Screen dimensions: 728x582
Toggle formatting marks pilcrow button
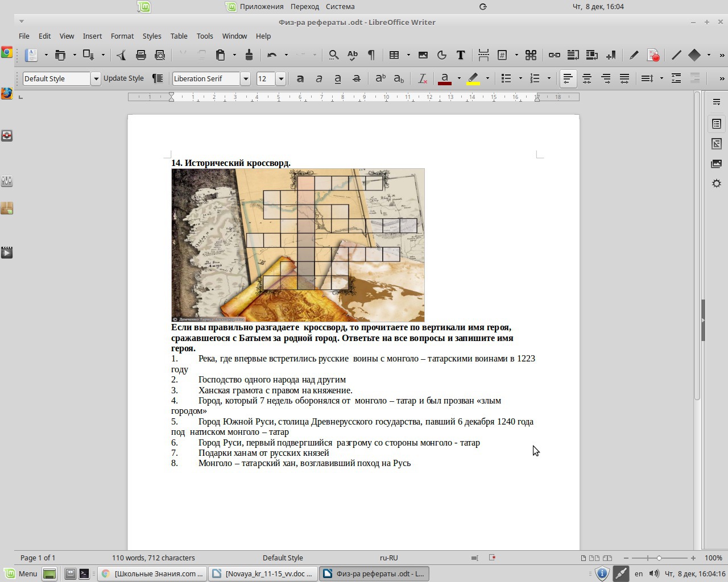371,55
